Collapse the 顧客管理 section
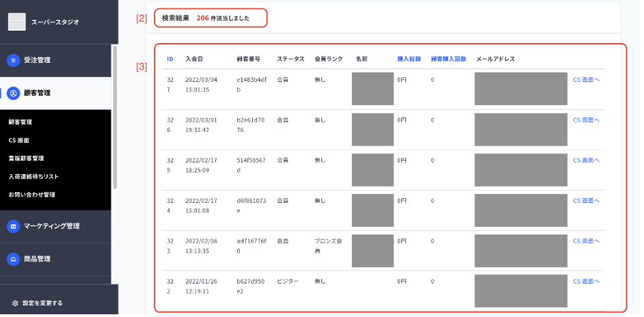This screenshot has height=317, width=644. click(x=55, y=93)
